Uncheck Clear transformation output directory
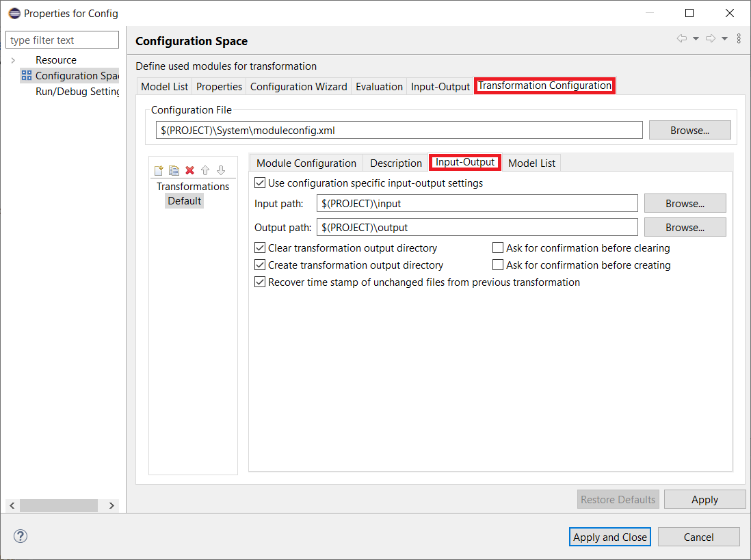 tap(260, 248)
